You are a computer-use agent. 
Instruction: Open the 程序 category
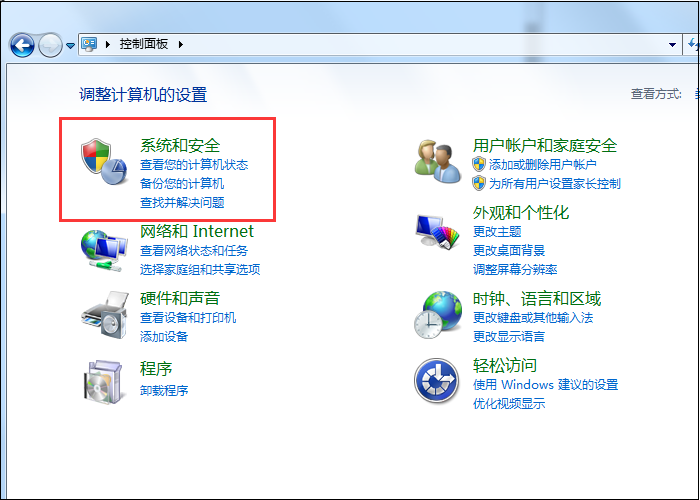(156, 369)
